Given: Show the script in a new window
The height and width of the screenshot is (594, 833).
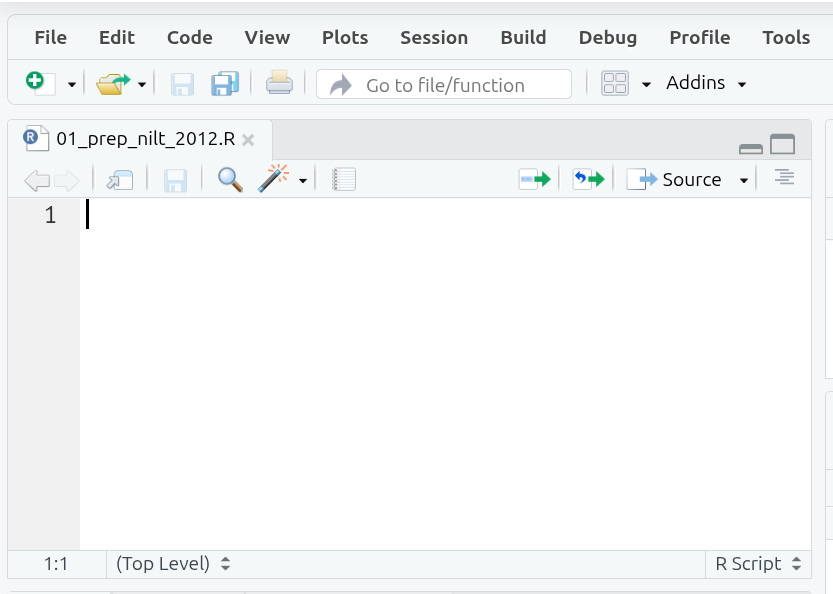Looking at the screenshot, I should [120, 178].
